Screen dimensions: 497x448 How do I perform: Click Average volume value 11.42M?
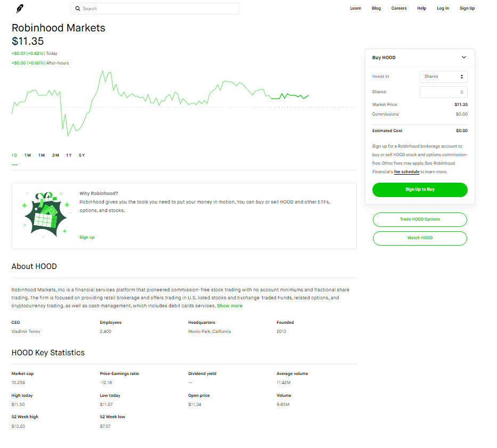point(283,382)
